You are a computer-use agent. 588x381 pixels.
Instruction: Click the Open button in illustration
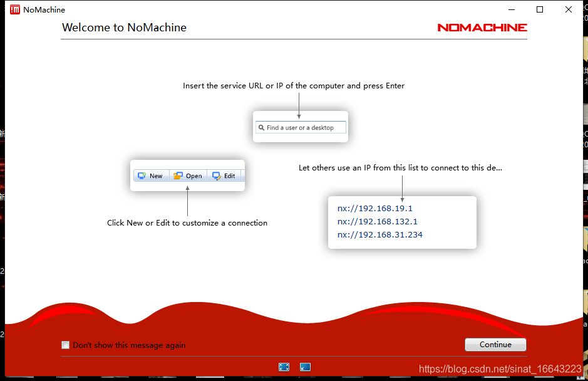click(x=188, y=175)
